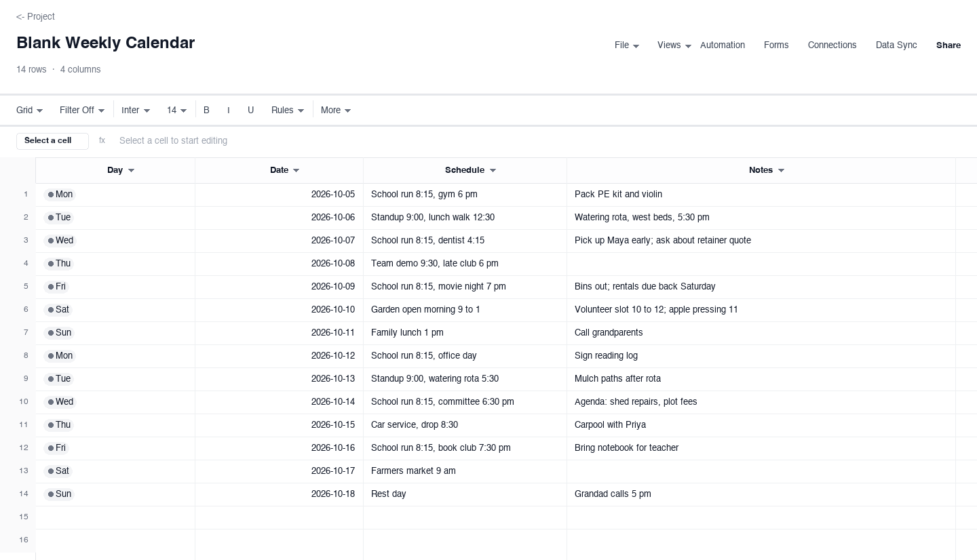Toggle bold formatting with the B button
977x560 pixels.
point(206,110)
